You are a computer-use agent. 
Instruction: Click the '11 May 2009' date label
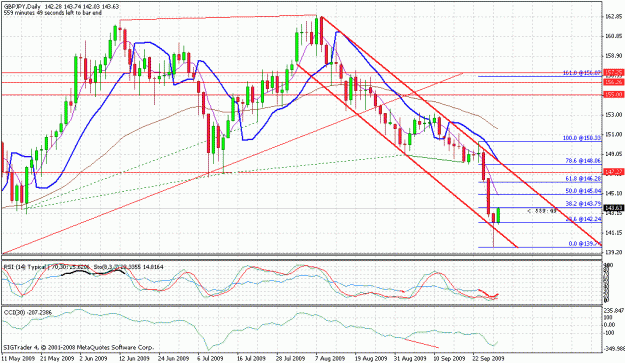coord(18,358)
